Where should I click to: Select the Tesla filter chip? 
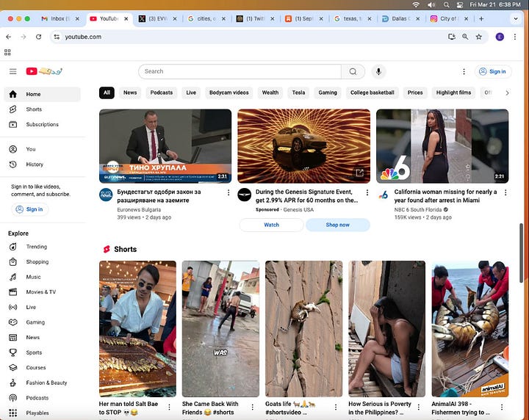[x=298, y=93]
